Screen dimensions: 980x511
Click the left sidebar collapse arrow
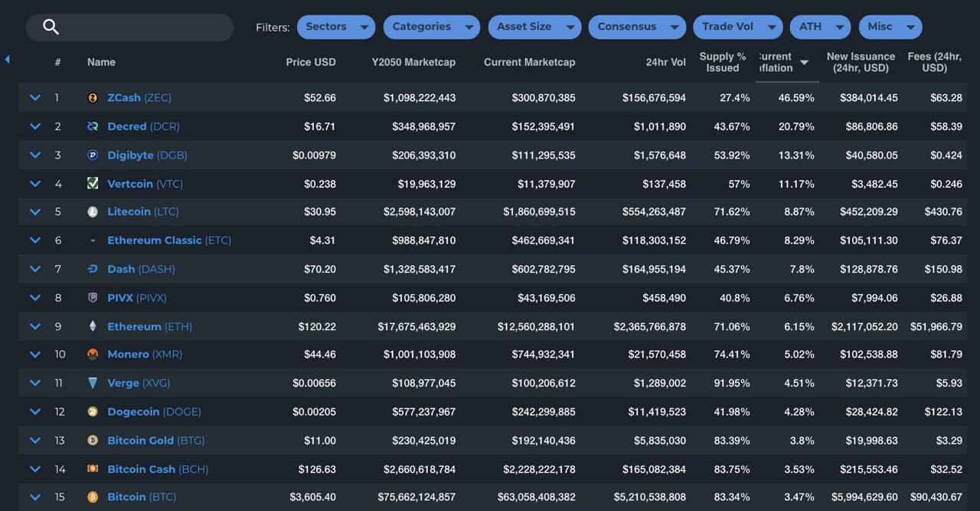(x=7, y=59)
